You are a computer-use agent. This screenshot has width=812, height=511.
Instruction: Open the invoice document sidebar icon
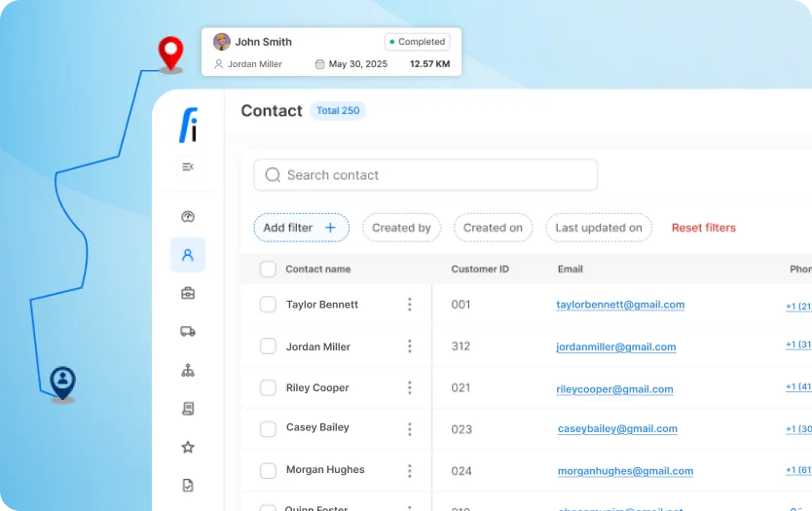point(188,409)
